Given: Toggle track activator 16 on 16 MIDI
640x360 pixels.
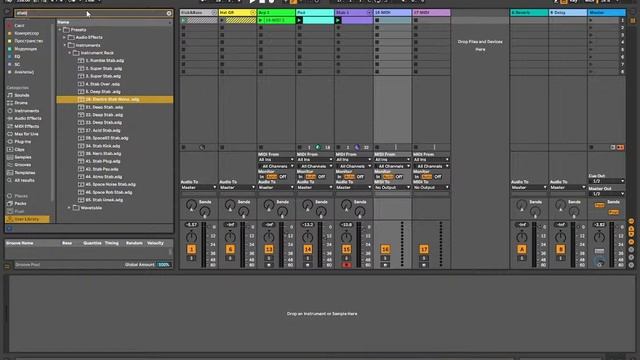Looking at the screenshot, I should click(385, 249).
